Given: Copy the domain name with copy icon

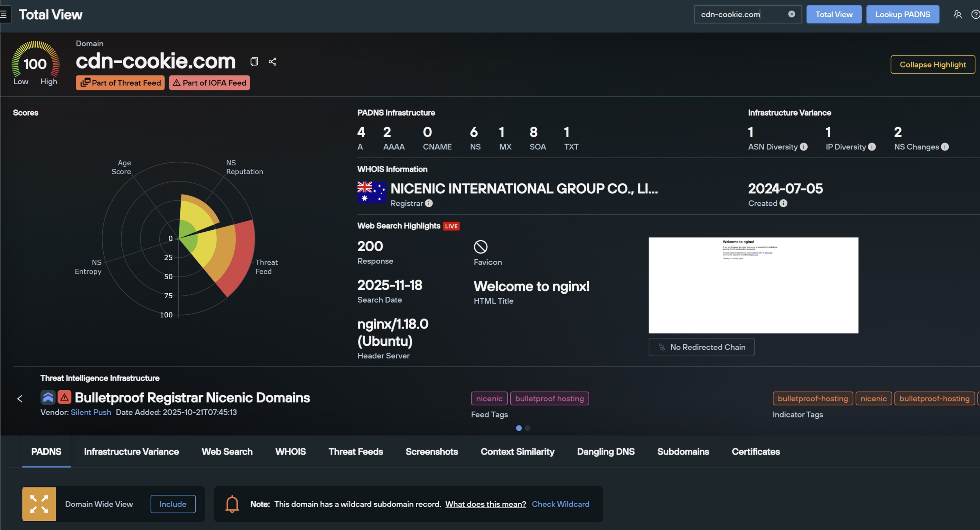Looking at the screenshot, I should (254, 62).
